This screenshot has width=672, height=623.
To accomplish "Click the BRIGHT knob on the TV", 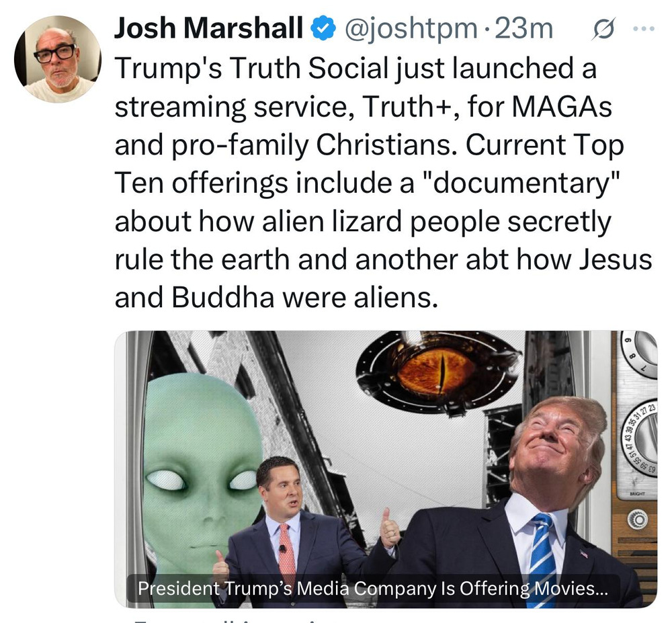I will (638, 520).
